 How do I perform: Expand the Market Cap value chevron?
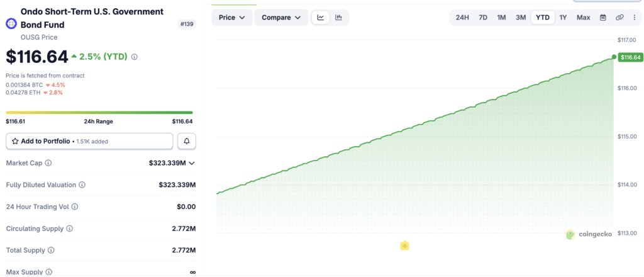coord(191,163)
